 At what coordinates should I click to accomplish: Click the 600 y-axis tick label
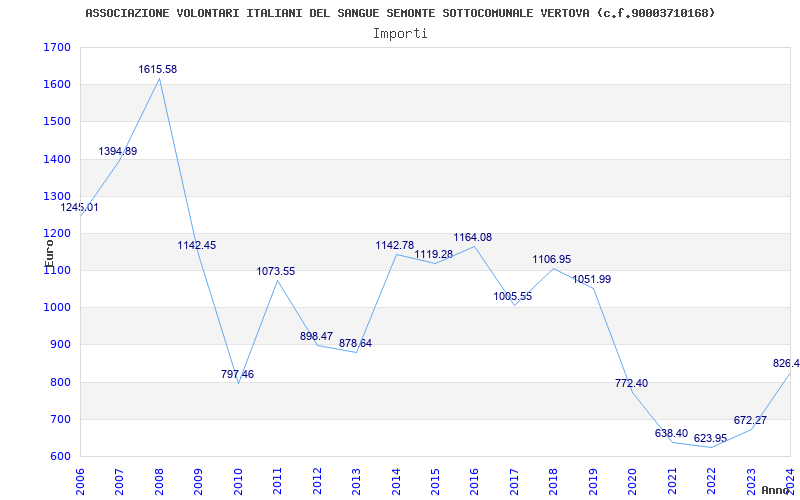(60, 457)
